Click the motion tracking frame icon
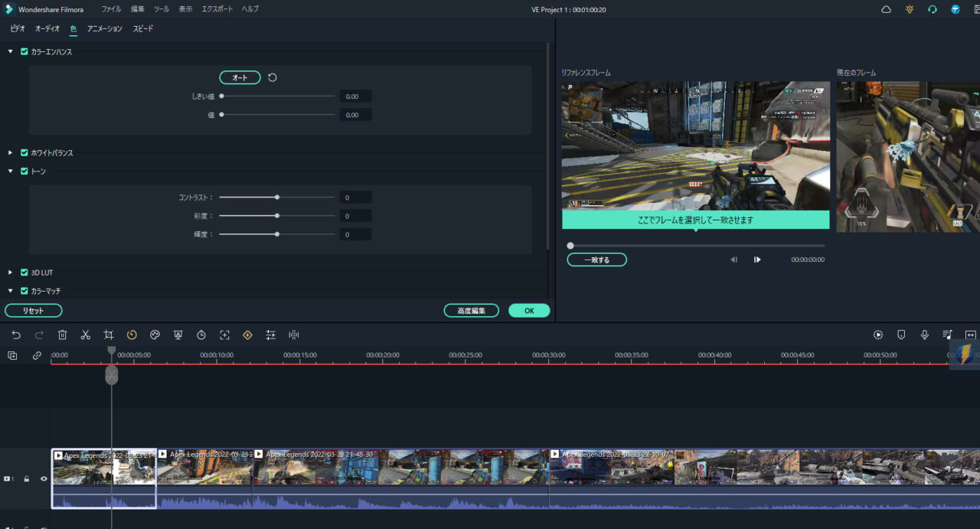 pos(224,335)
